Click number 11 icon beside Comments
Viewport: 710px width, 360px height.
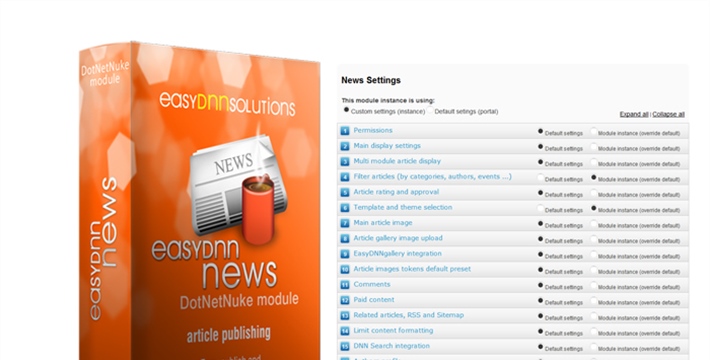[x=345, y=285]
